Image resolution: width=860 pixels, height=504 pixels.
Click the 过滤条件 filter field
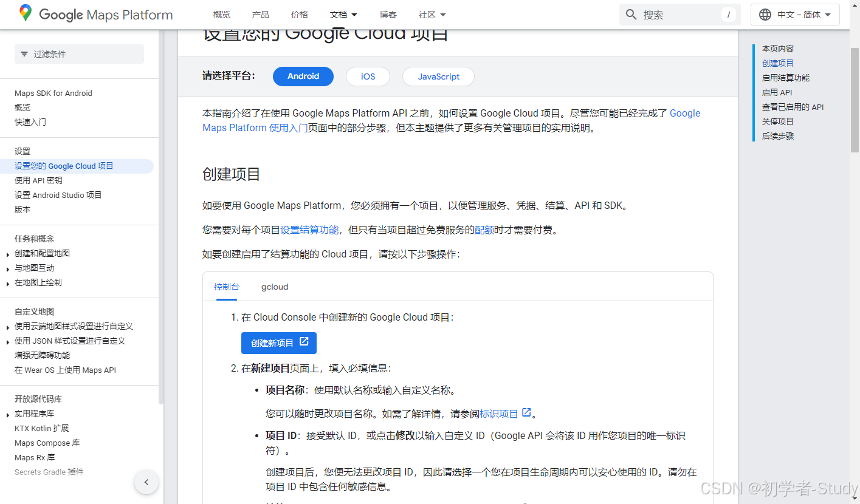pos(79,54)
